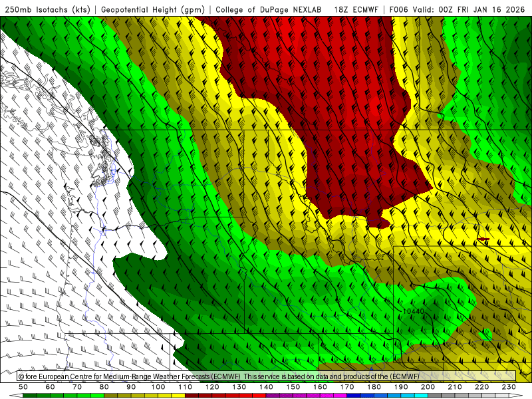Click the '210' colorbar value label
The width and height of the screenshot is (532, 399).
[455, 387]
